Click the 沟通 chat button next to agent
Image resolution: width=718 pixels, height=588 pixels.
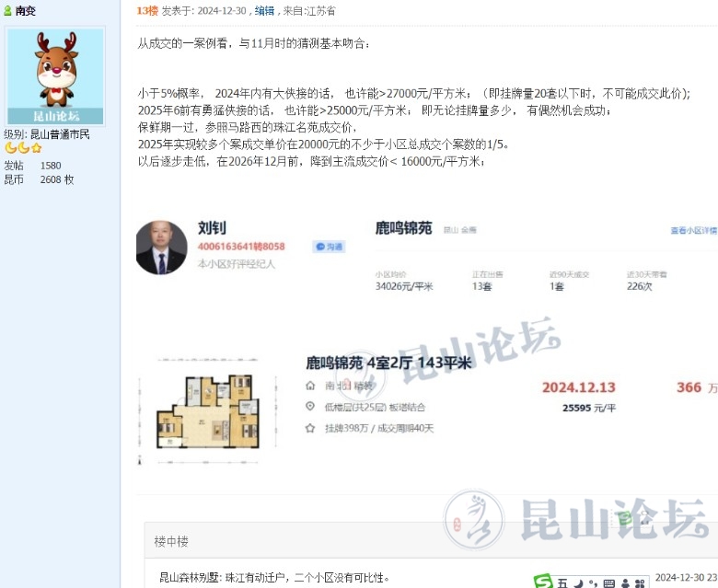tap(329, 247)
